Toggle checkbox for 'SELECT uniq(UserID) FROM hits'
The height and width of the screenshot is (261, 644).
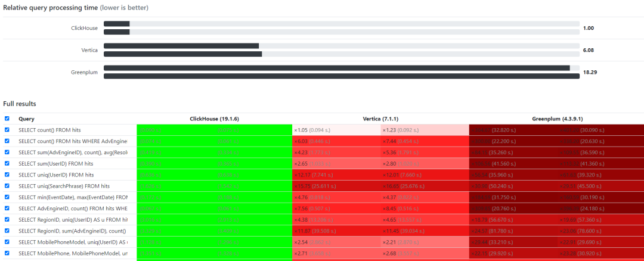(7, 175)
